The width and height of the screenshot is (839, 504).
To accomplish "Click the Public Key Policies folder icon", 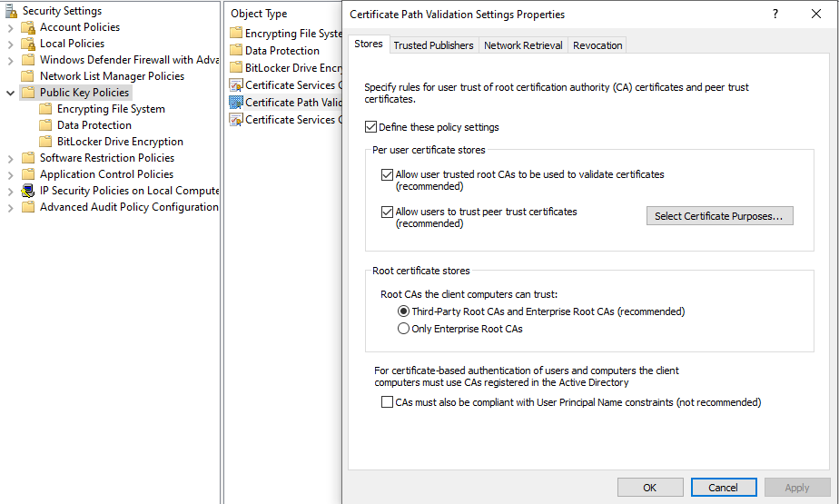I will point(28,93).
